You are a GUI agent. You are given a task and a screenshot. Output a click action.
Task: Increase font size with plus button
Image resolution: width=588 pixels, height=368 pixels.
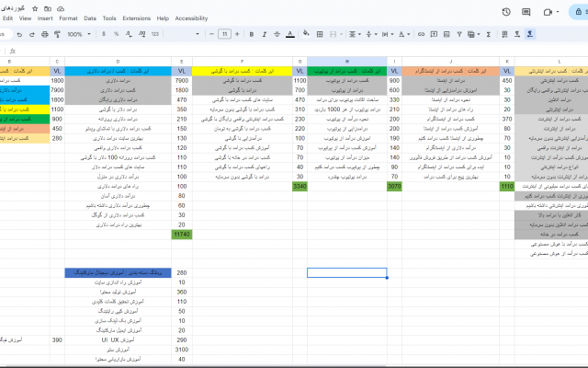click(x=237, y=34)
